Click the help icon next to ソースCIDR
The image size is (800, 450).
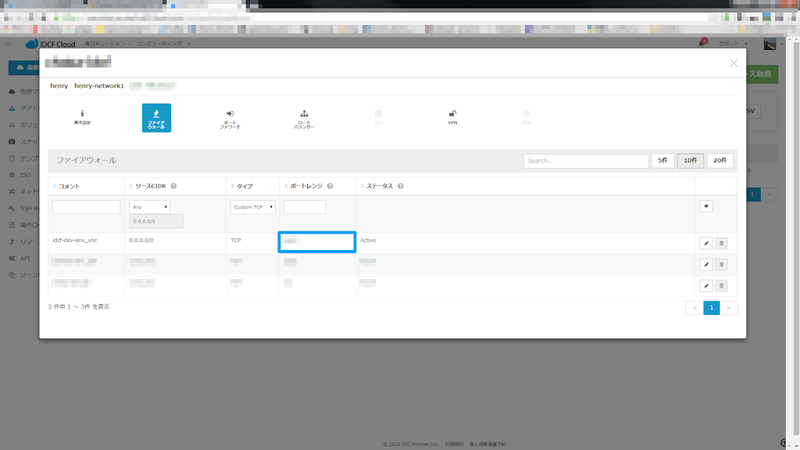click(x=174, y=186)
